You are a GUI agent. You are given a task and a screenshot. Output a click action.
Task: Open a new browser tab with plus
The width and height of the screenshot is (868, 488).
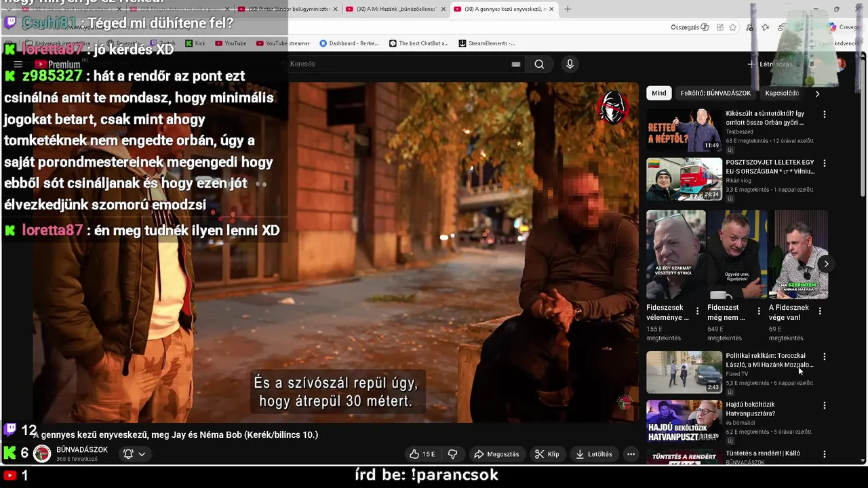pos(568,9)
